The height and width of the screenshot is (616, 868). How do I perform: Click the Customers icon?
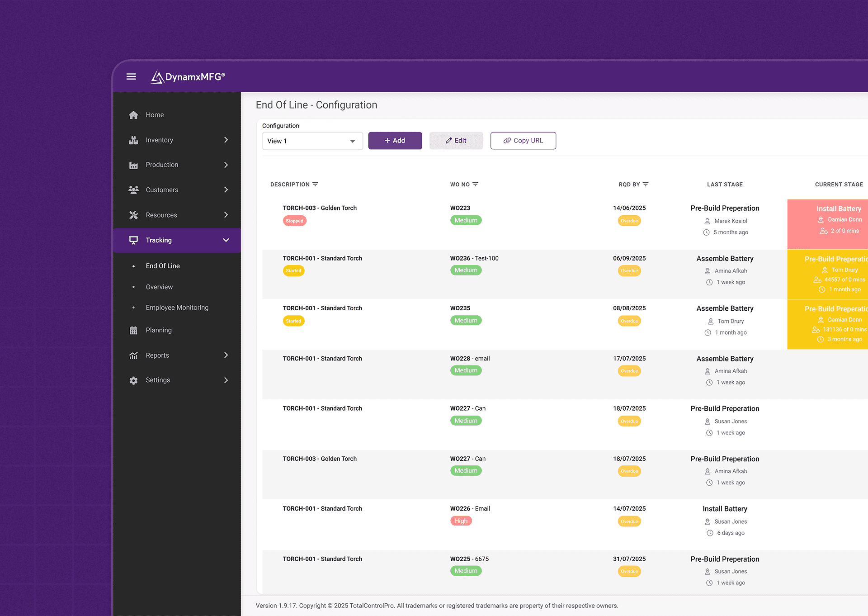[x=133, y=190]
